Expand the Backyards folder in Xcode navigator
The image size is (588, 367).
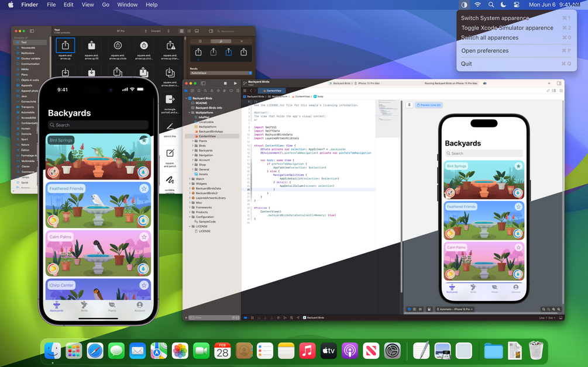pos(193,151)
